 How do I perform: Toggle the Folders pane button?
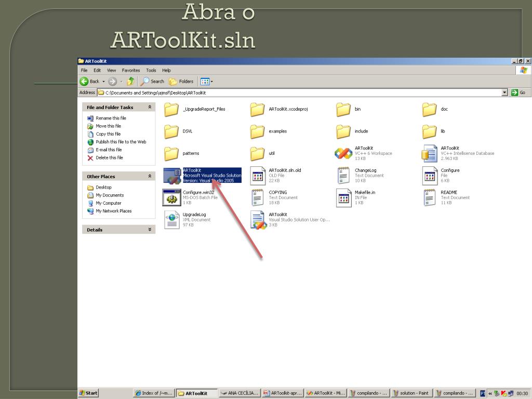(181, 82)
